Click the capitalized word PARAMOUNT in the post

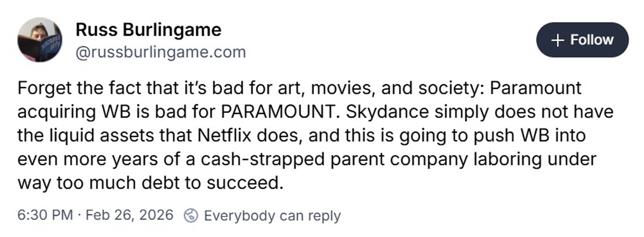pyautogui.click(x=278, y=112)
